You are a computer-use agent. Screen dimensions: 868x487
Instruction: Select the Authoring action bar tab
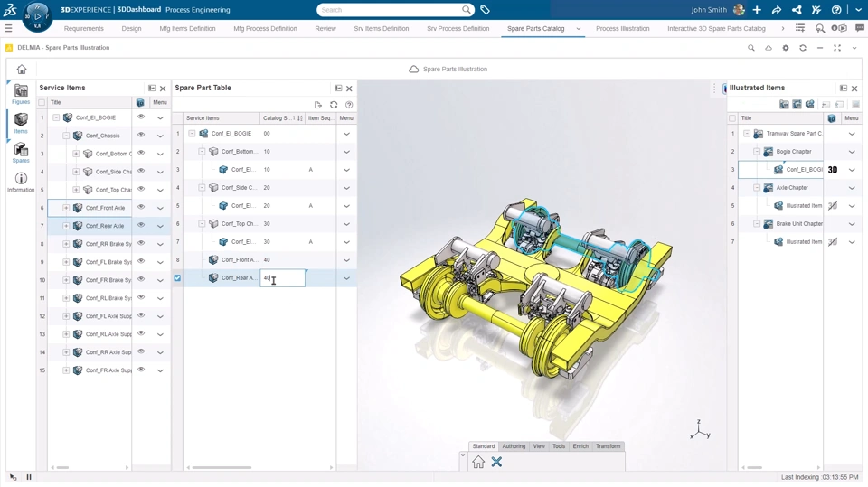[514, 446]
